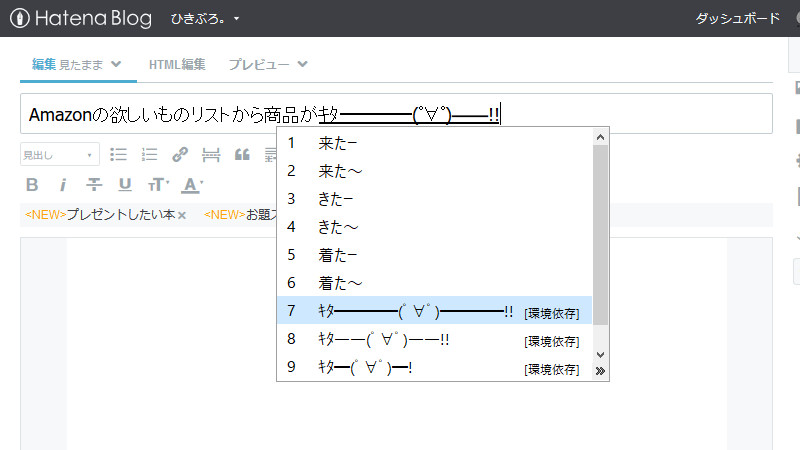Choose candidate 4 きた～
Viewport: 800px width, 450px height.
coord(434,227)
